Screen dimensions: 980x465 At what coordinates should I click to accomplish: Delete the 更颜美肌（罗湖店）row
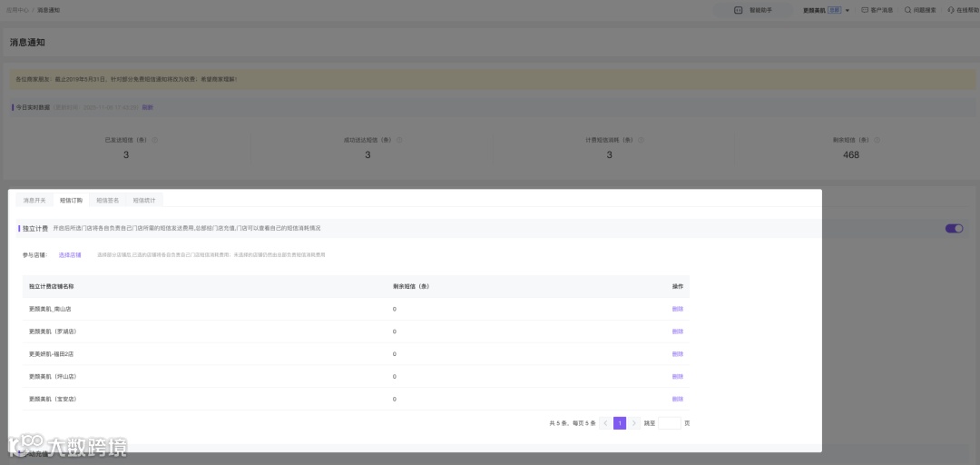pos(678,331)
